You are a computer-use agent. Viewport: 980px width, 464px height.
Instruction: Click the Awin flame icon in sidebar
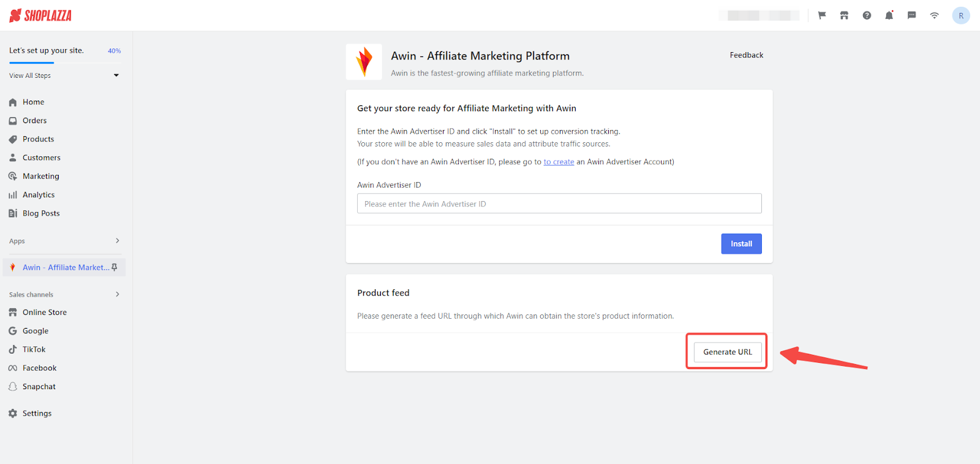[x=13, y=267]
